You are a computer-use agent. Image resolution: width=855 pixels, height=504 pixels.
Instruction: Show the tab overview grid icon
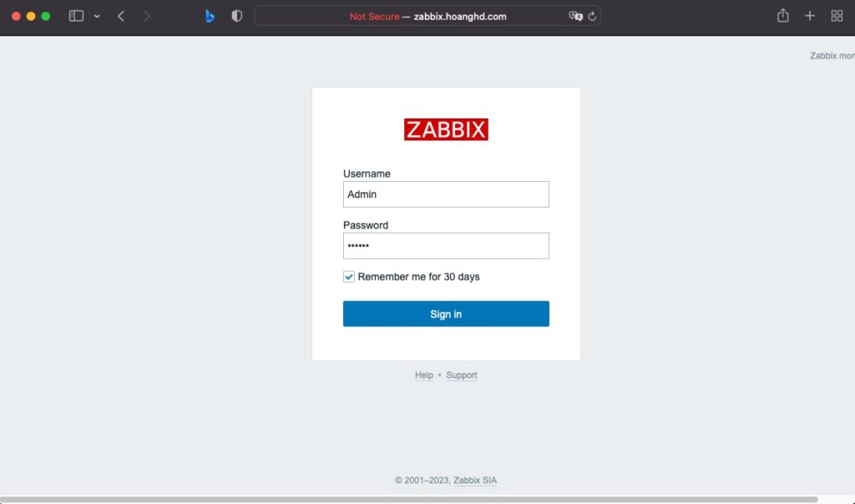coord(837,16)
